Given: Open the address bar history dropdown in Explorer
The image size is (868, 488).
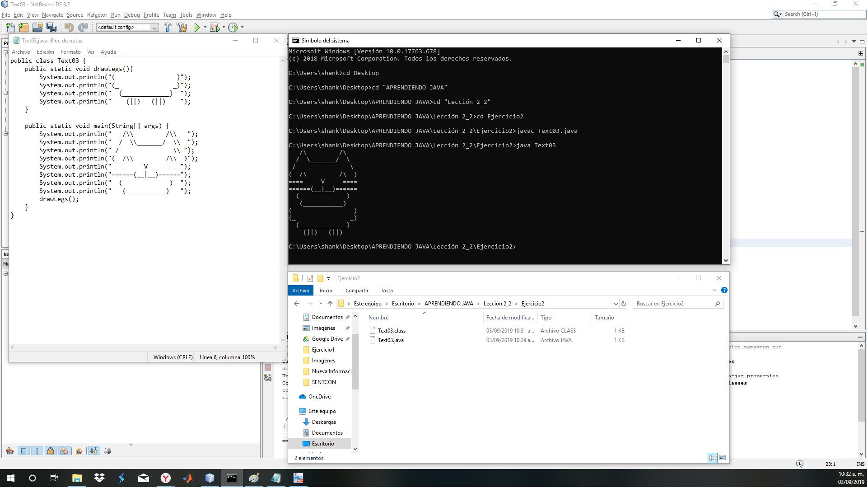Looking at the screenshot, I should (616, 304).
